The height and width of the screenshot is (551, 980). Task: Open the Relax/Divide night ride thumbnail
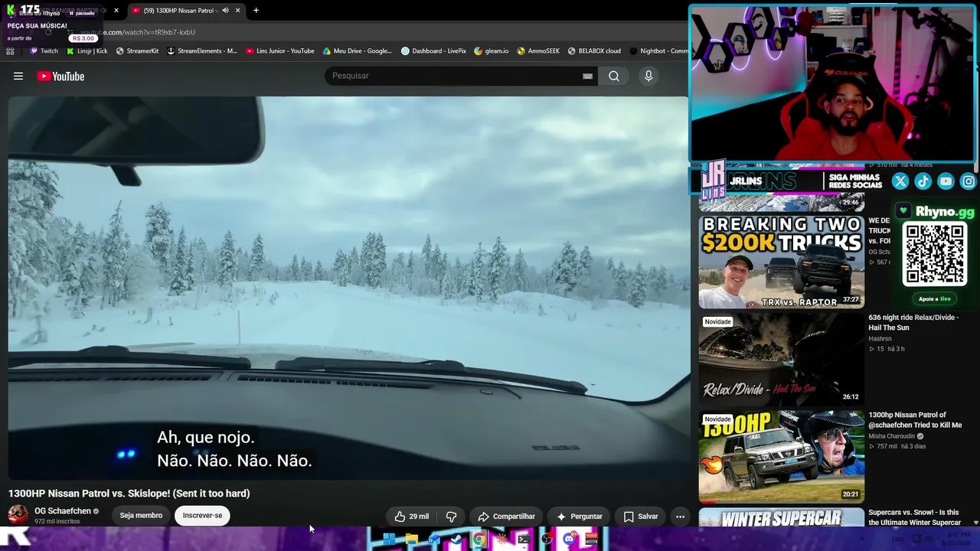click(x=781, y=359)
